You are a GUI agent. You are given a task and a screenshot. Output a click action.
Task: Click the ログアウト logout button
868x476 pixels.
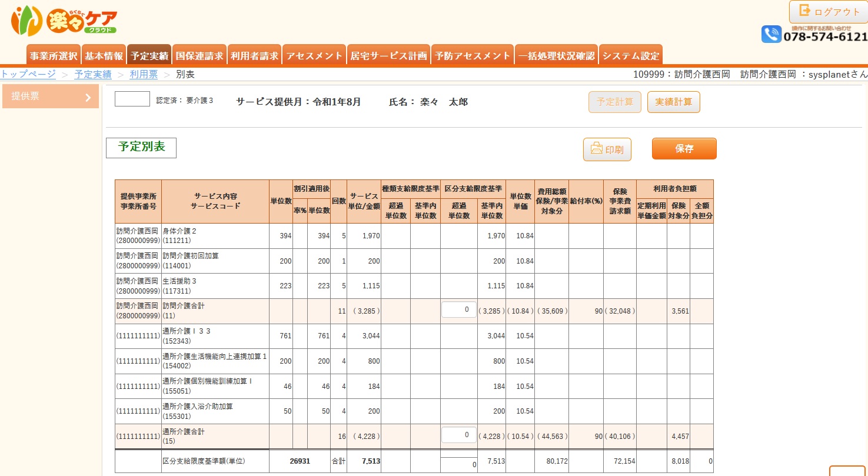828,12
